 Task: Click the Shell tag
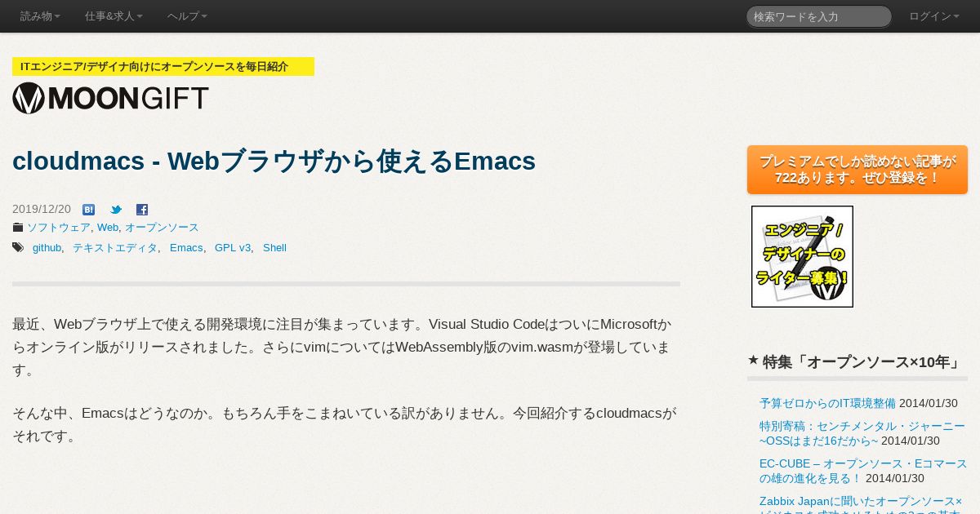click(274, 247)
